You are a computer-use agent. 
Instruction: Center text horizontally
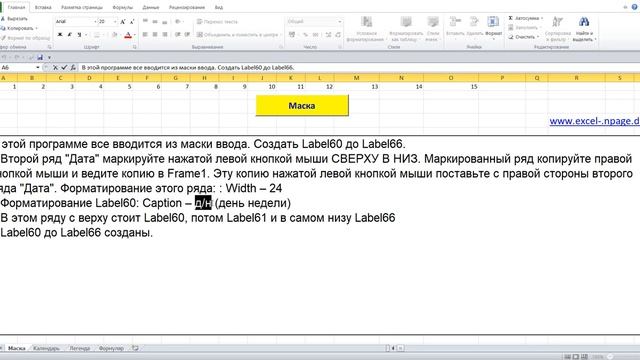pos(155,35)
